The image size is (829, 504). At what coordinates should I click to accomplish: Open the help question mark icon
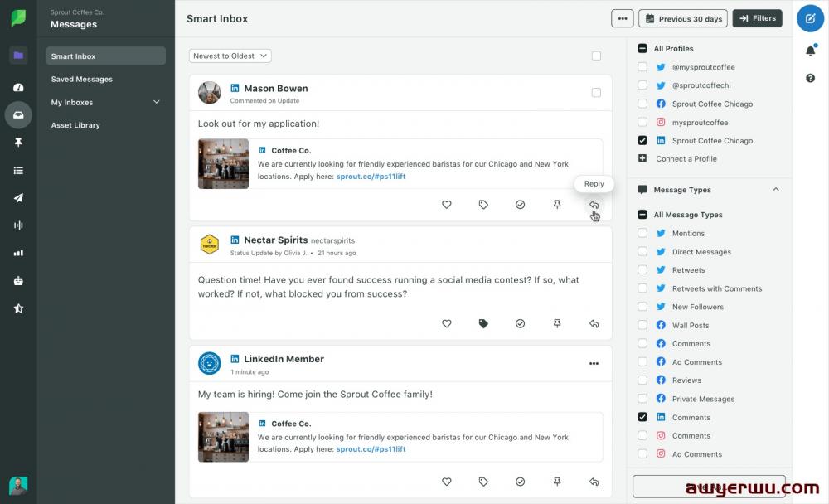tap(810, 78)
